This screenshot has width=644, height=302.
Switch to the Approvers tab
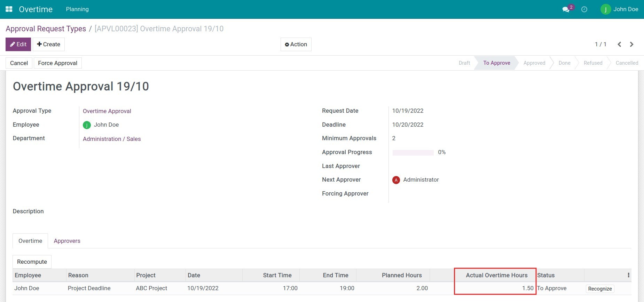coord(67,241)
